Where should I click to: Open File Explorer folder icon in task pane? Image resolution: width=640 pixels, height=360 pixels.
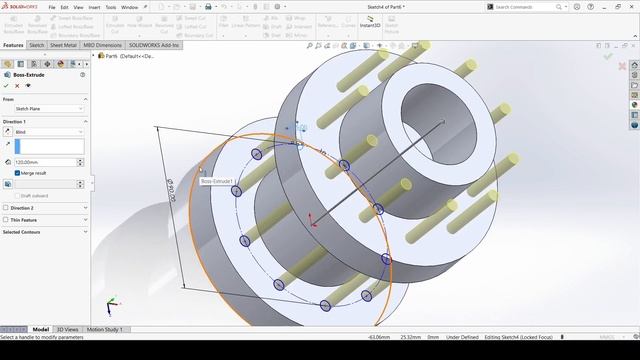(x=634, y=85)
